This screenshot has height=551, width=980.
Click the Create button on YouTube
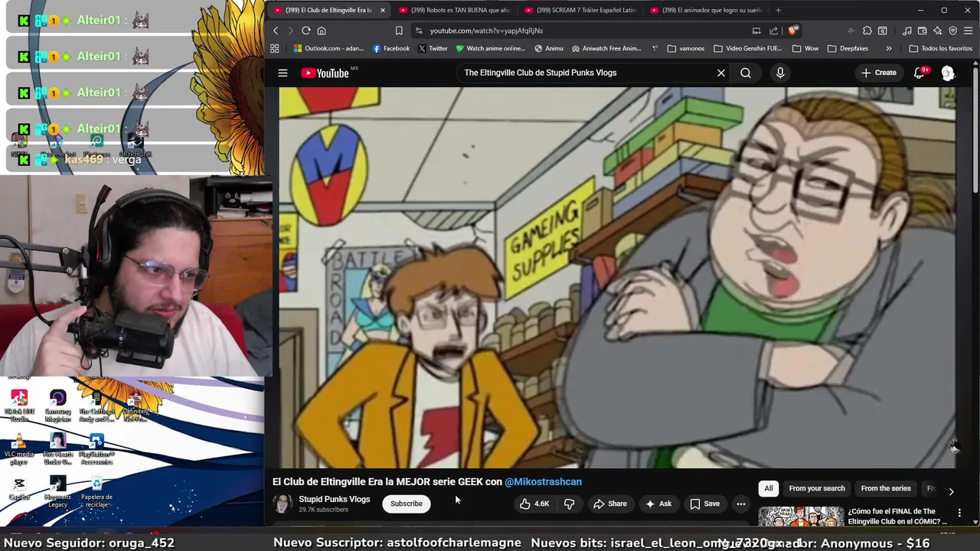point(878,73)
